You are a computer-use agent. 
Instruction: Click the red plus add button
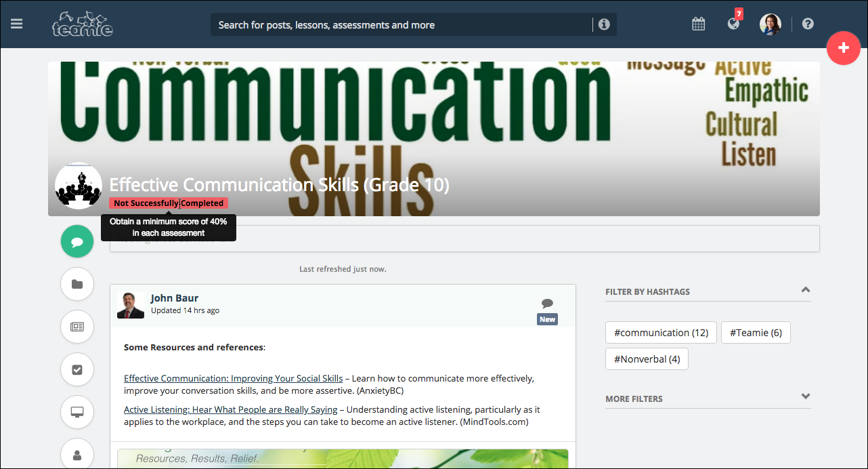tap(844, 48)
